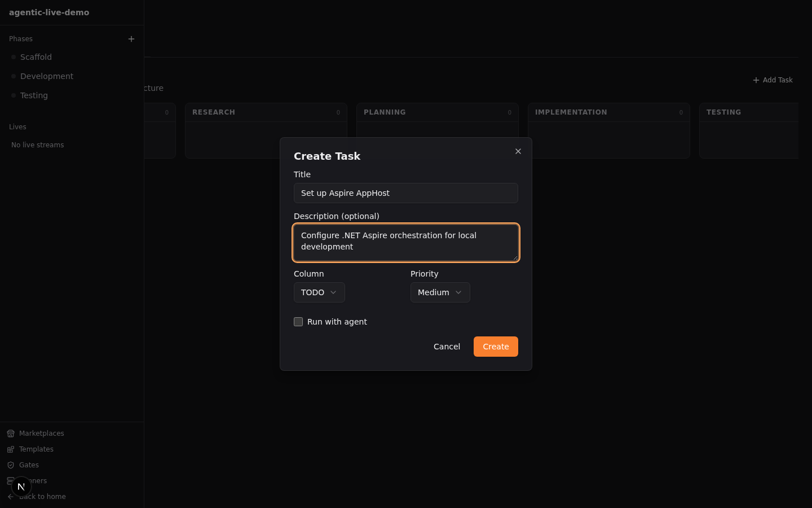Expand the Column TODO dropdown
The height and width of the screenshot is (508, 812).
[319, 292]
